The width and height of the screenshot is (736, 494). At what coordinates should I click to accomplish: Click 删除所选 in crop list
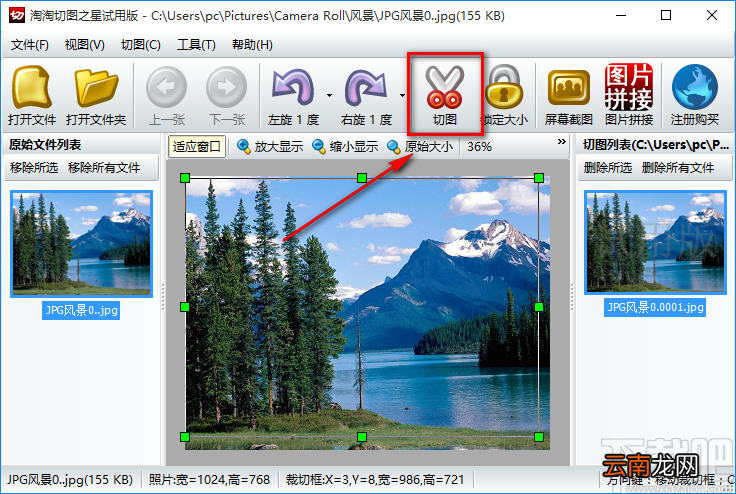point(608,168)
